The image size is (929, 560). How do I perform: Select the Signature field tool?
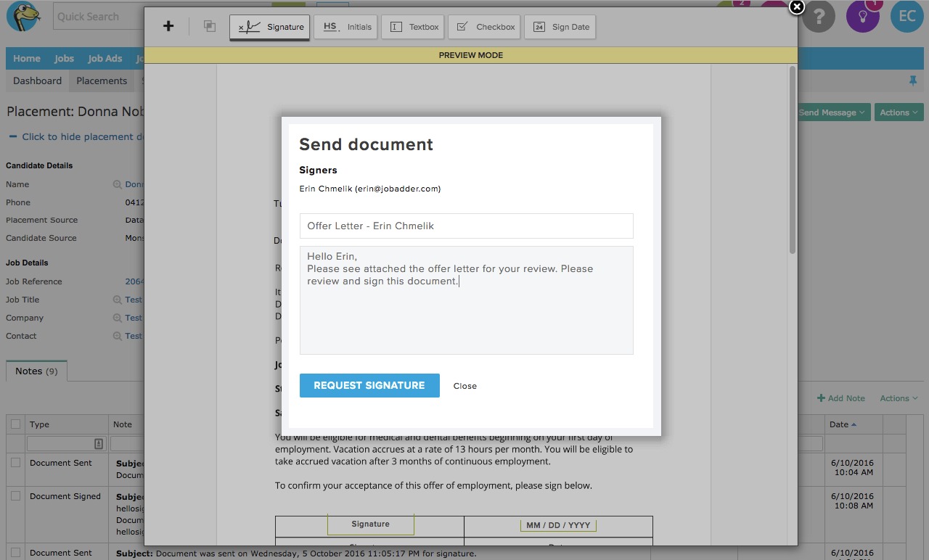(x=270, y=27)
